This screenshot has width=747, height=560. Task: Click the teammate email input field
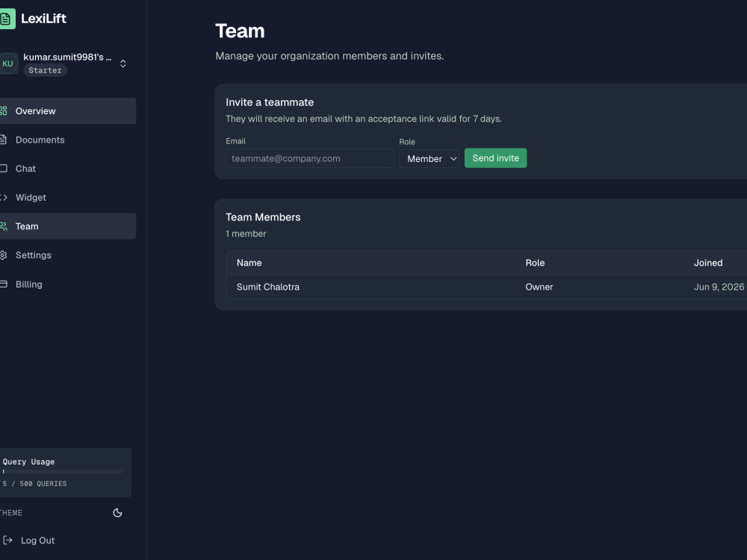310,158
